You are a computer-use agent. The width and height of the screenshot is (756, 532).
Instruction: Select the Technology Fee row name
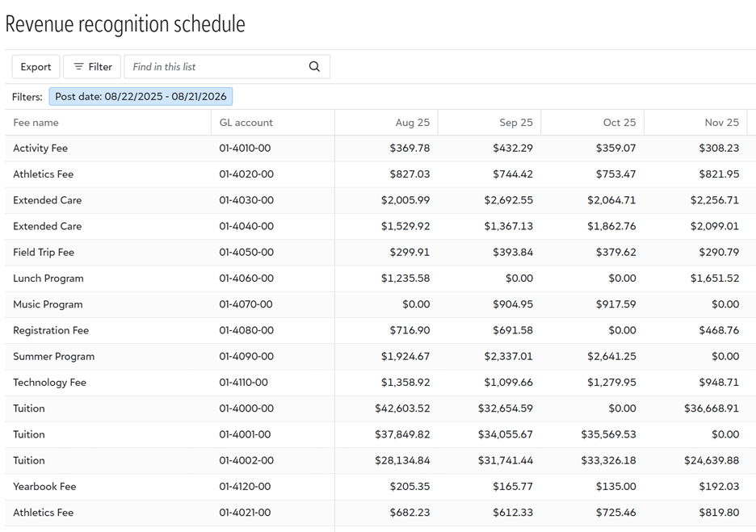(x=49, y=382)
